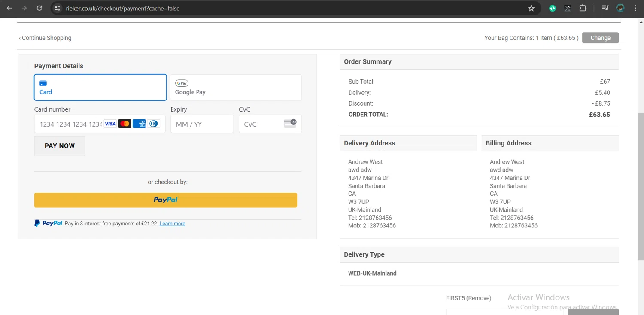This screenshot has height=315, width=644.
Task: Click the Diners Club logo
Action: pos(153,124)
